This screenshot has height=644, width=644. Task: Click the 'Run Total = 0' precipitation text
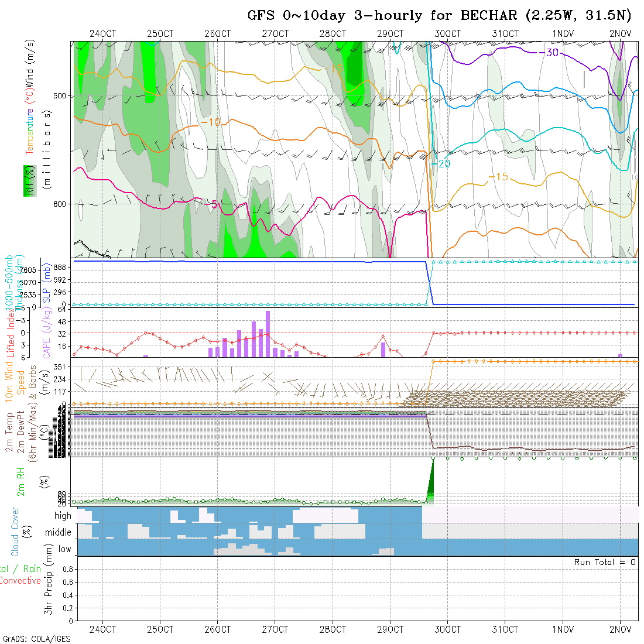[605, 562]
